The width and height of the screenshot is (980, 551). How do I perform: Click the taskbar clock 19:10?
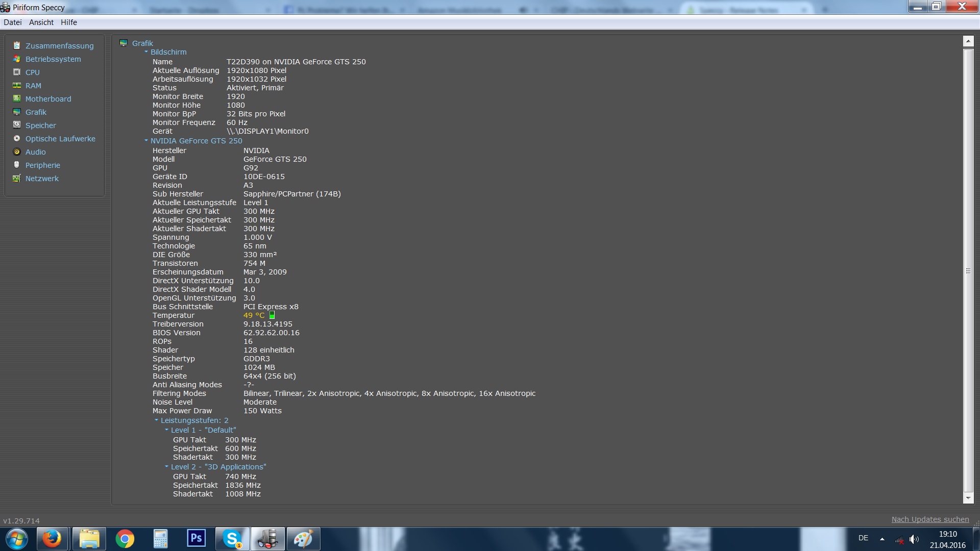coord(948,534)
